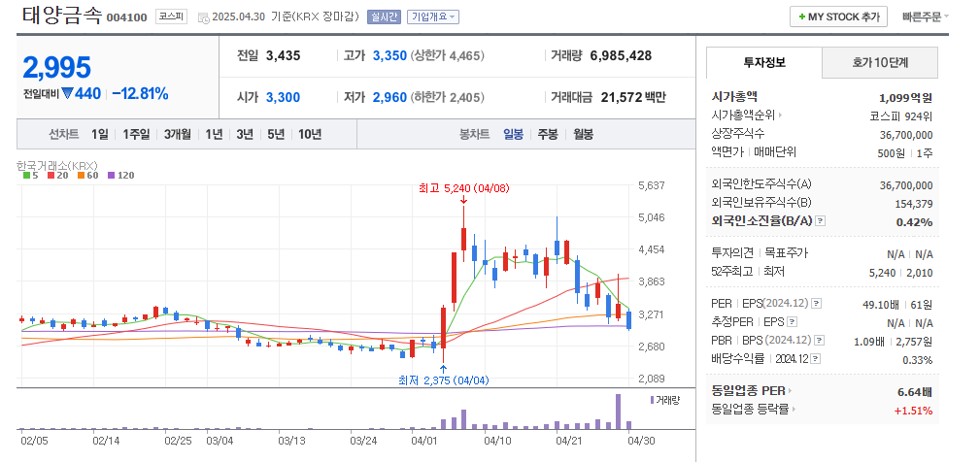Screen dimensions: 980x462
Task: Click the help icon beside 추정PER EPS
Action: [x=792, y=322]
